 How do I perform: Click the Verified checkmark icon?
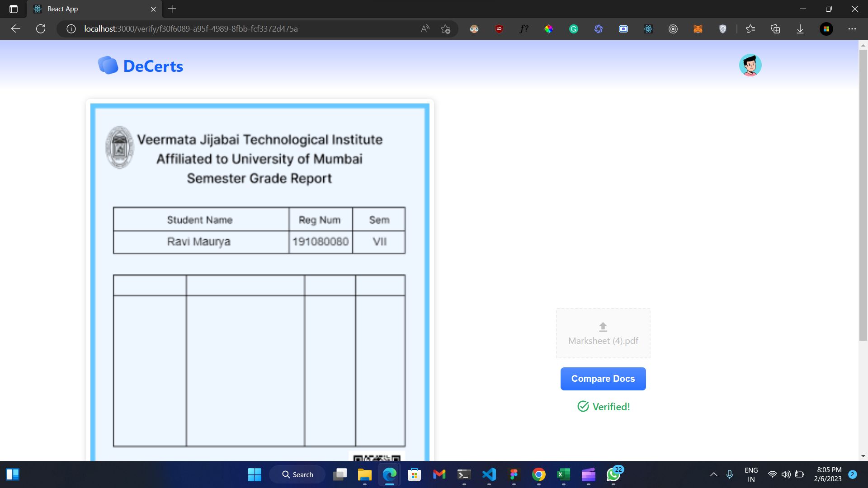pyautogui.click(x=582, y=407)
